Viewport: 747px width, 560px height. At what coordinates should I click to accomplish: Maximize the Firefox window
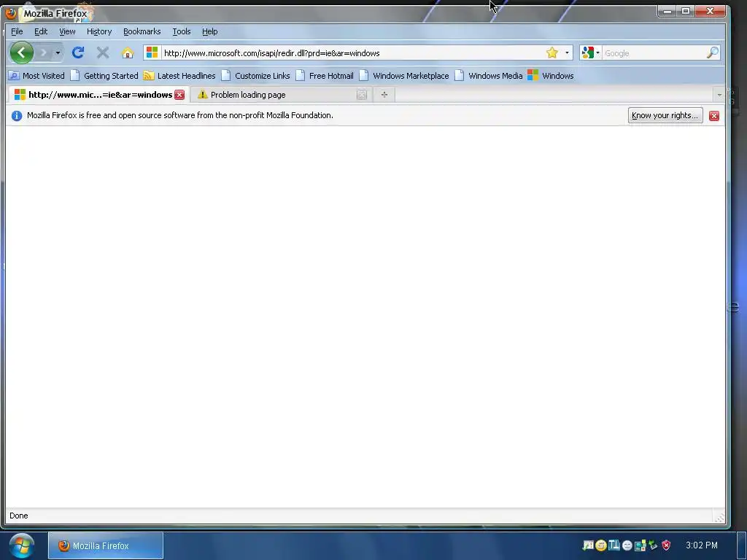686,11
